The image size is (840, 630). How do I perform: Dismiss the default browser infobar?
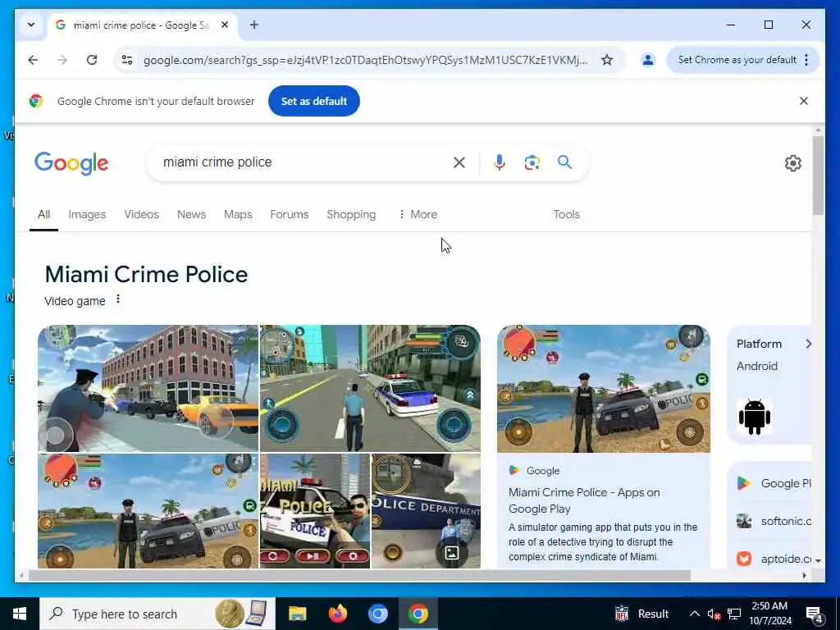pos(804,101)
